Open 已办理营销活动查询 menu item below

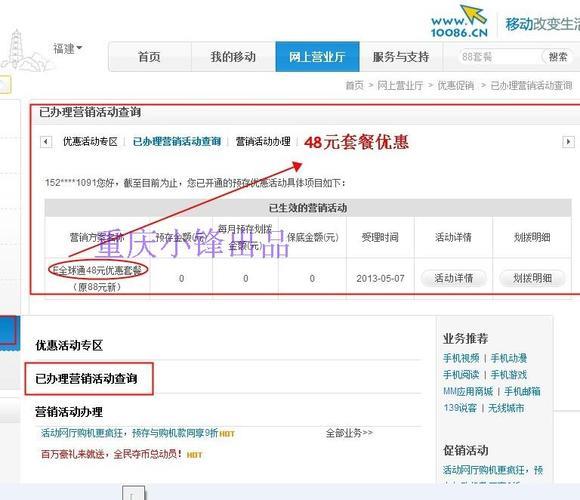[x=86, y=379]
